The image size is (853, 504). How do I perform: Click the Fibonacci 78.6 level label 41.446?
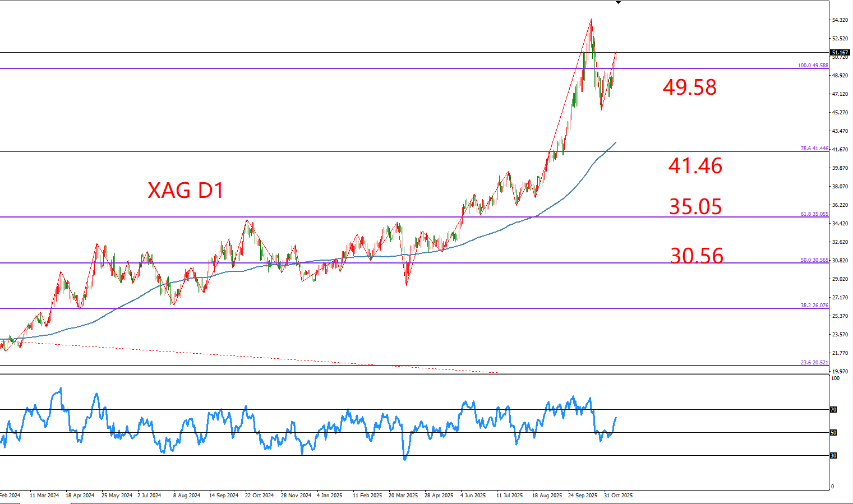tap(814, 149)
